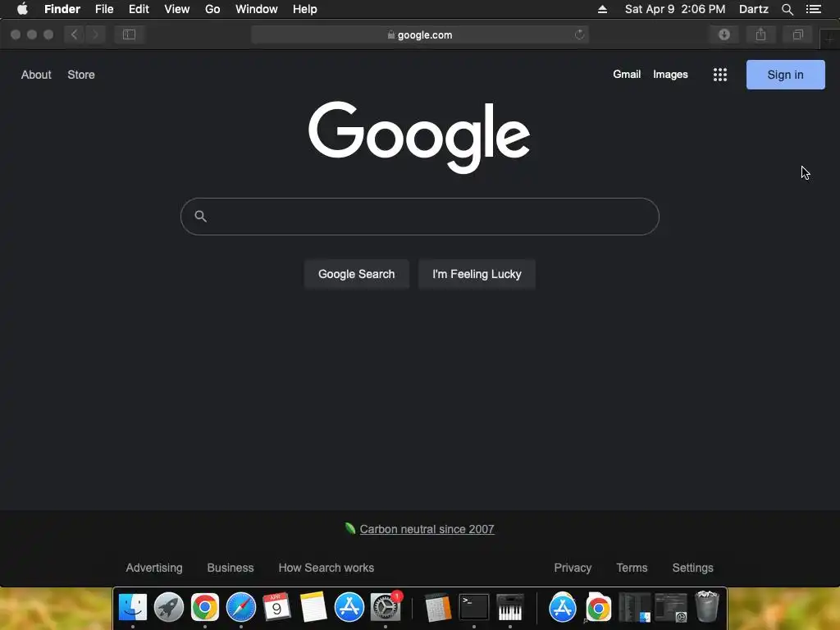Viewport: 840px width, 630px height.
Task: Open Chrome icon beside the Dock window thumbnails
Action: (598, 608)
